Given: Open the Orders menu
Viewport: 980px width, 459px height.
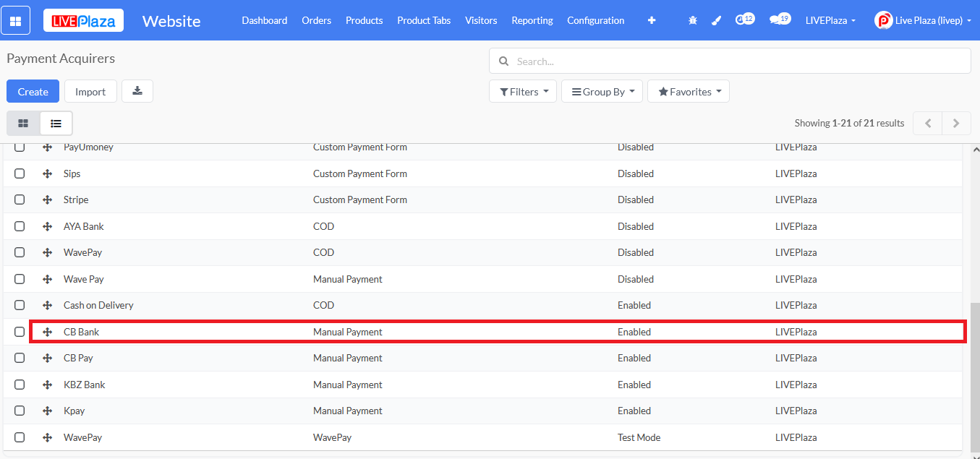Looking at the screenshot, I should [317, 20].
